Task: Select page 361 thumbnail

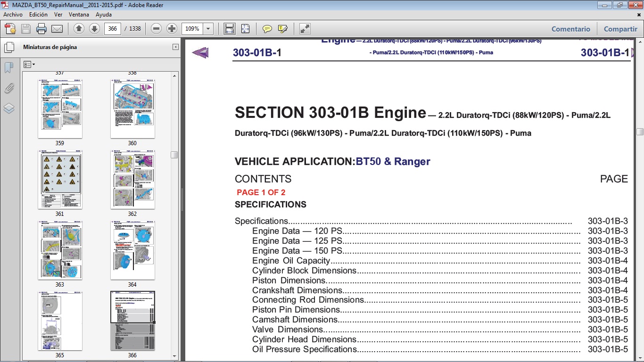Action: coord(60,179)
